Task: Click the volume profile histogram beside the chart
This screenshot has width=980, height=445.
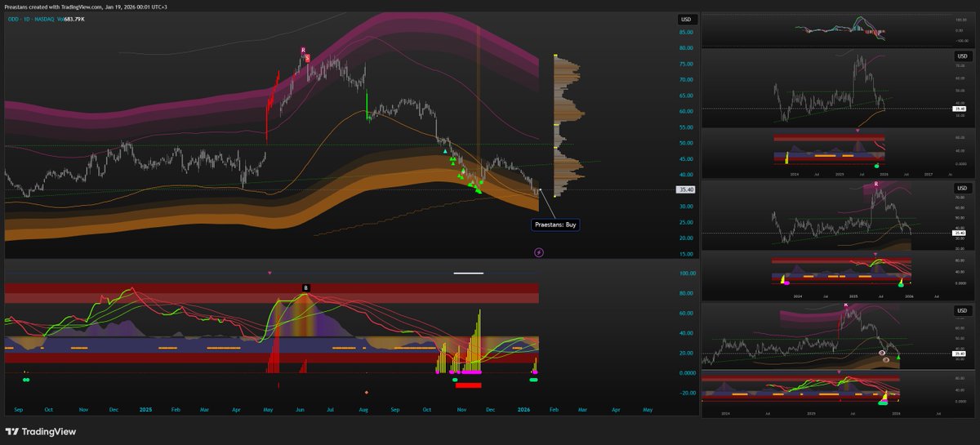Action: (569, 126)
